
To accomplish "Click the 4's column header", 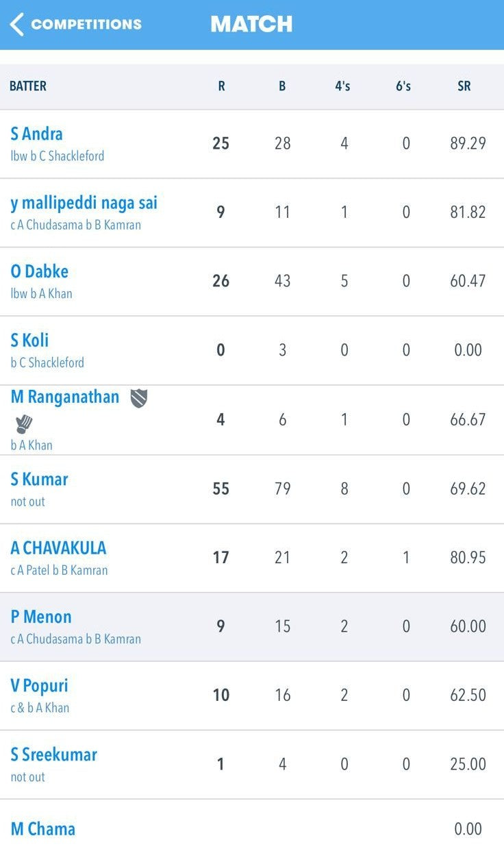I will coord(342,86).
